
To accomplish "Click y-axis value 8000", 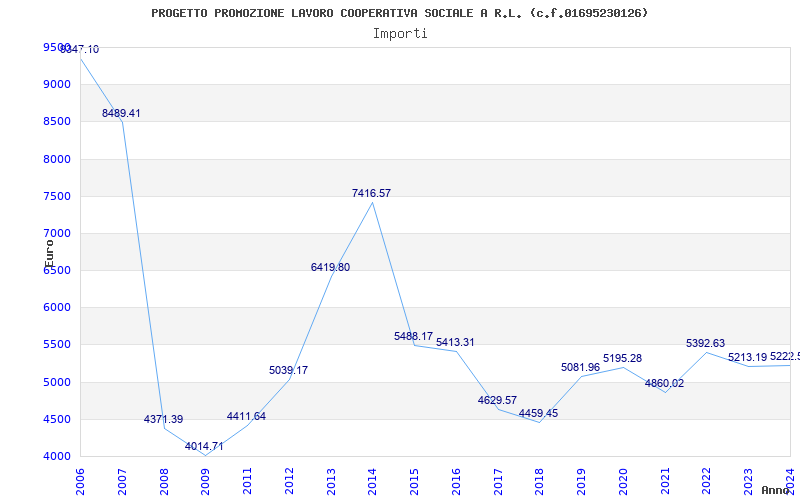I will pos(57,159).
